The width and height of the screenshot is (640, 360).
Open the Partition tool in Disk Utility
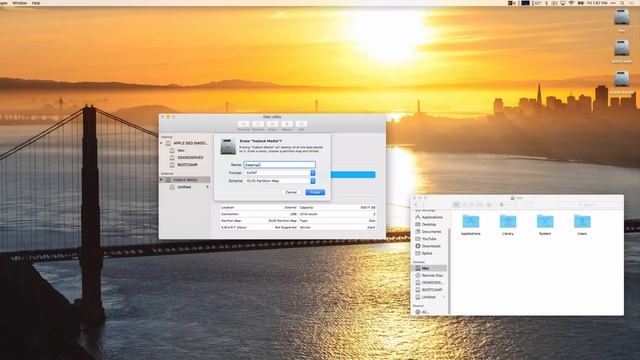coord(258,124)
